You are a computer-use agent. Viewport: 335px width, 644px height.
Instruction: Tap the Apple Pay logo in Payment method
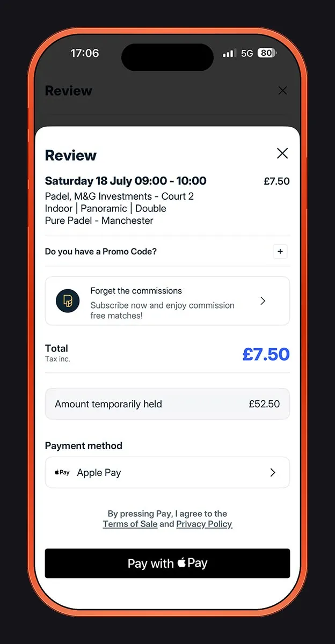[x=62, y=473]
